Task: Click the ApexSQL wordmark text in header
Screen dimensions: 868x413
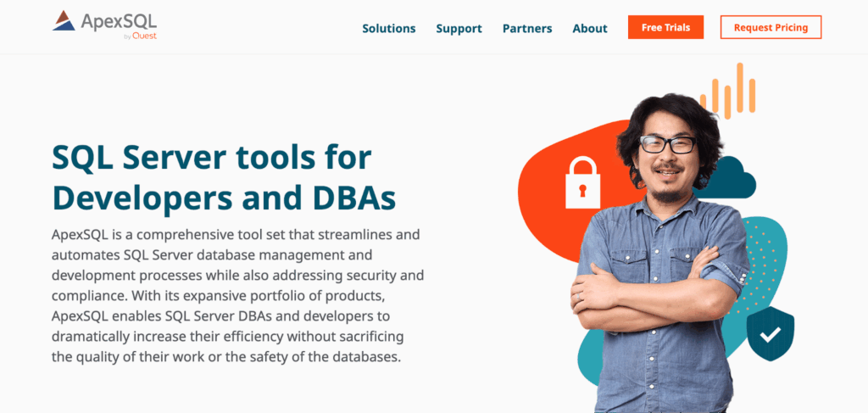Action: [119, 20]
